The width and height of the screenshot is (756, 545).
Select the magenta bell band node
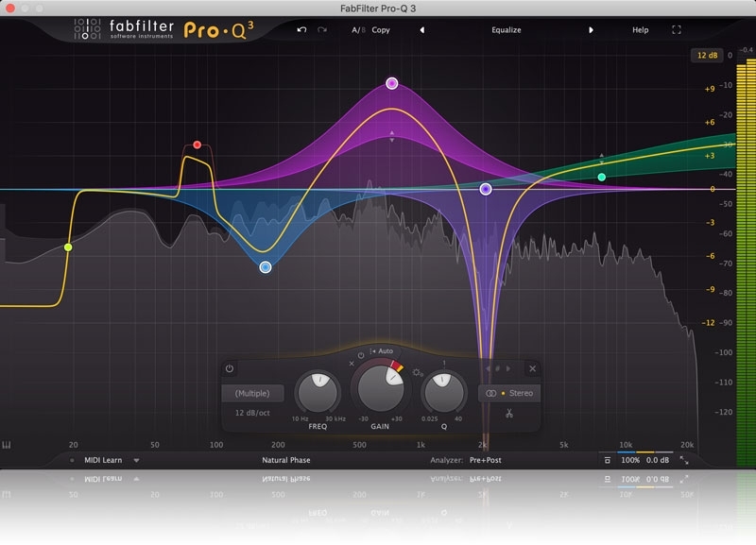point(392,83)
